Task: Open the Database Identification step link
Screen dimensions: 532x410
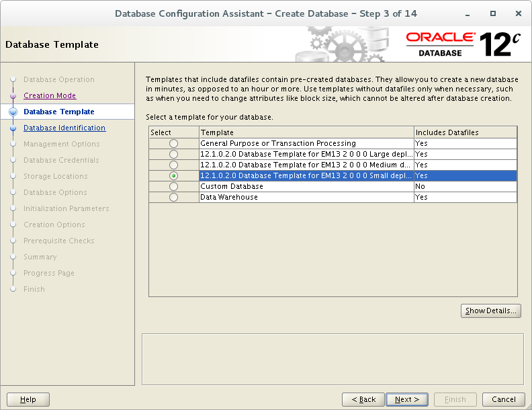Action: 64,128
